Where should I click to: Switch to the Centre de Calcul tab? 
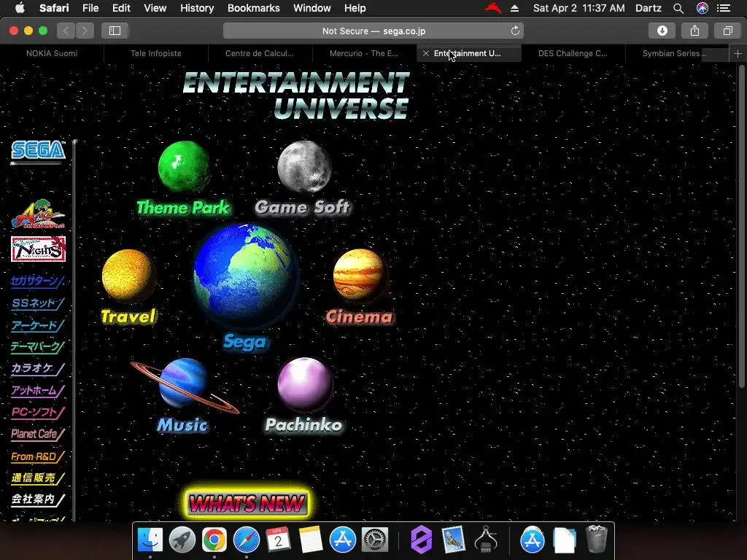260,53
